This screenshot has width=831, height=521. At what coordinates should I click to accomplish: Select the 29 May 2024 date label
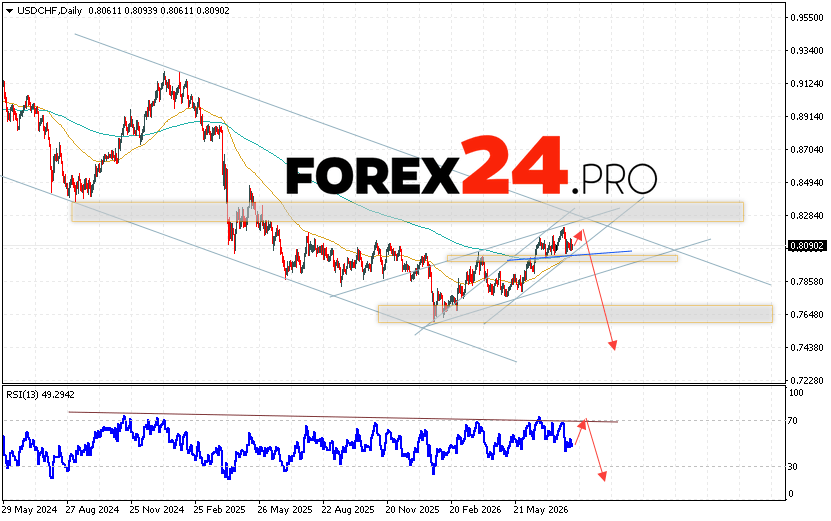(x=30, y=509)
